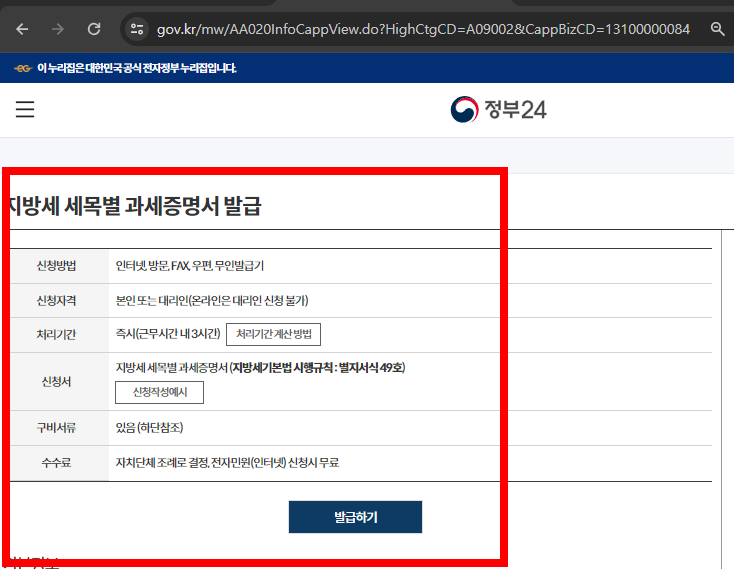
Task: Click the eG emblem in the blue banner
Action: (22, 68)
